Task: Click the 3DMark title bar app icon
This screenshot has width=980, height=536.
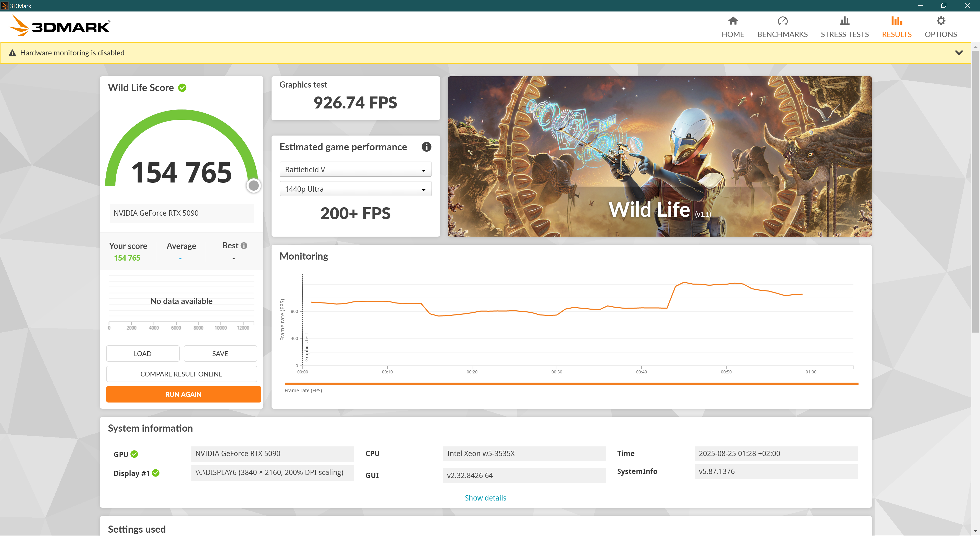Action: (5, 6)
